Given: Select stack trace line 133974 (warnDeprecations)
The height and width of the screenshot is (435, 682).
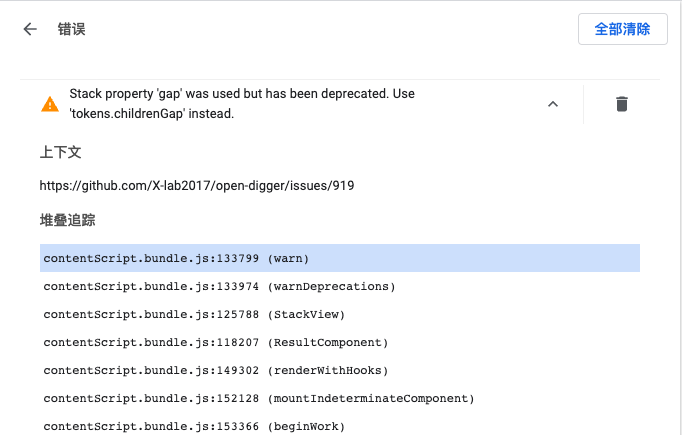Looking at the screenshot, I should coord(340,286).
